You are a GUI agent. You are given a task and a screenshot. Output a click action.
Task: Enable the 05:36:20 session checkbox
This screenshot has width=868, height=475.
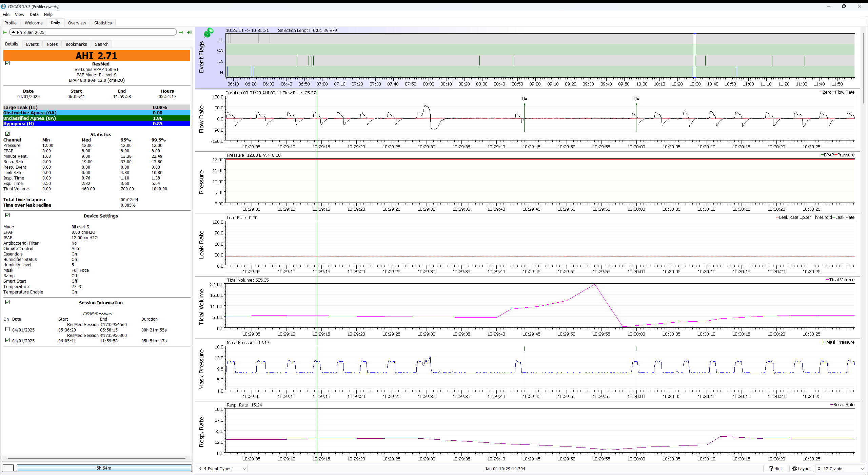pos(7,329)
